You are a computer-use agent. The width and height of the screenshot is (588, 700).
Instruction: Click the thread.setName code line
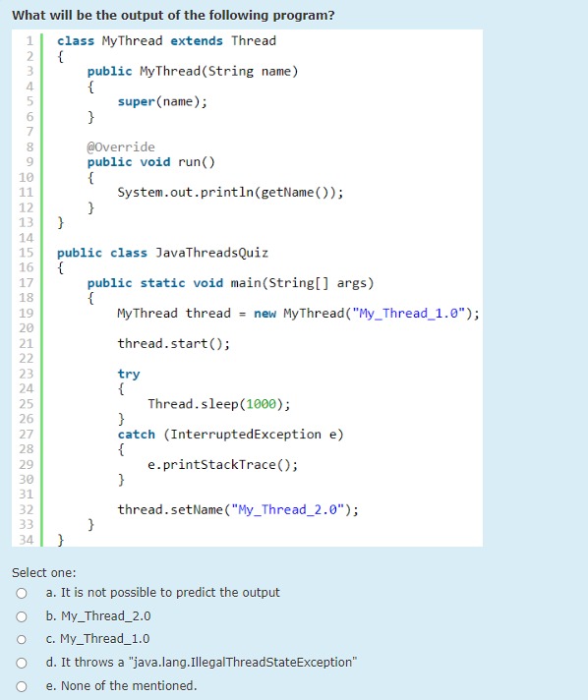pyautogui.click(x=238, y=510)
